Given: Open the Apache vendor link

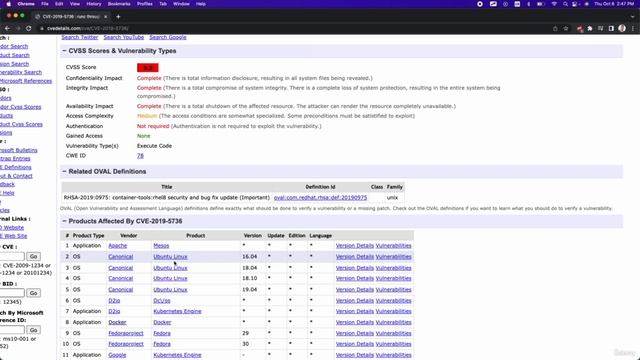Looking at the screenshot, I should [118, 246].
